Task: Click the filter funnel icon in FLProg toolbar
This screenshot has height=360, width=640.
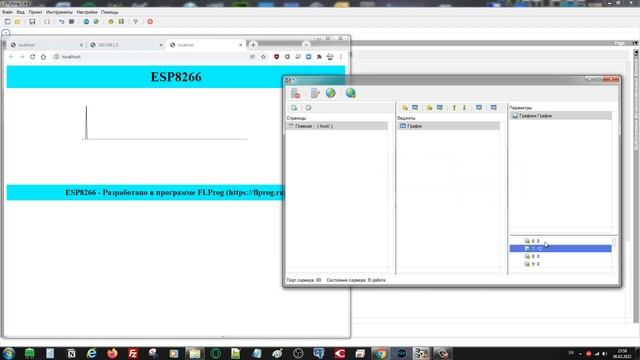Action: pos(136,22)
